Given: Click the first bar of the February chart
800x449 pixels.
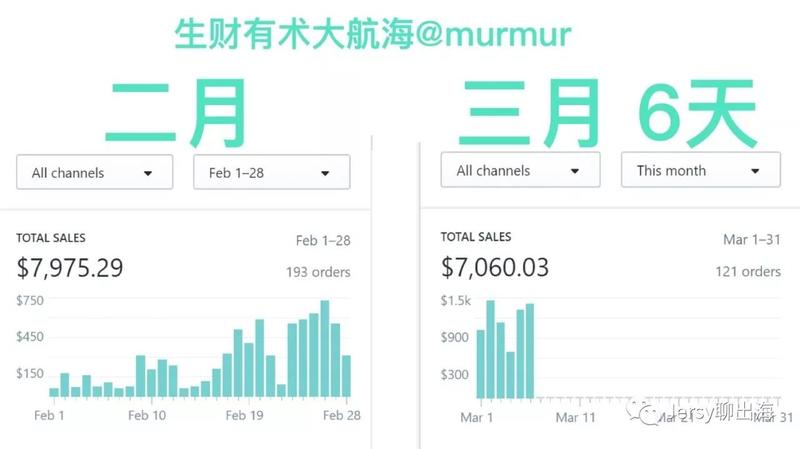Looking at the screenshot, I should click(54, 392).
